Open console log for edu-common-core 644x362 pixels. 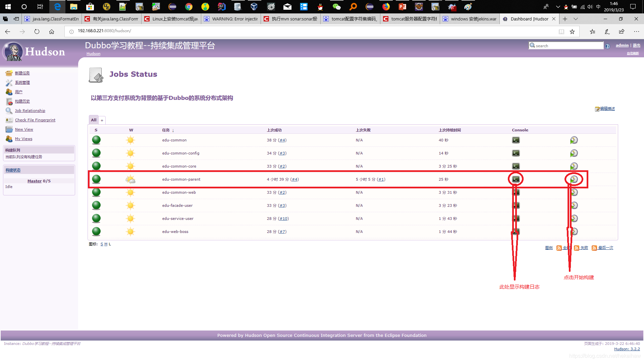pyautogui.click(x=516, y=166)
